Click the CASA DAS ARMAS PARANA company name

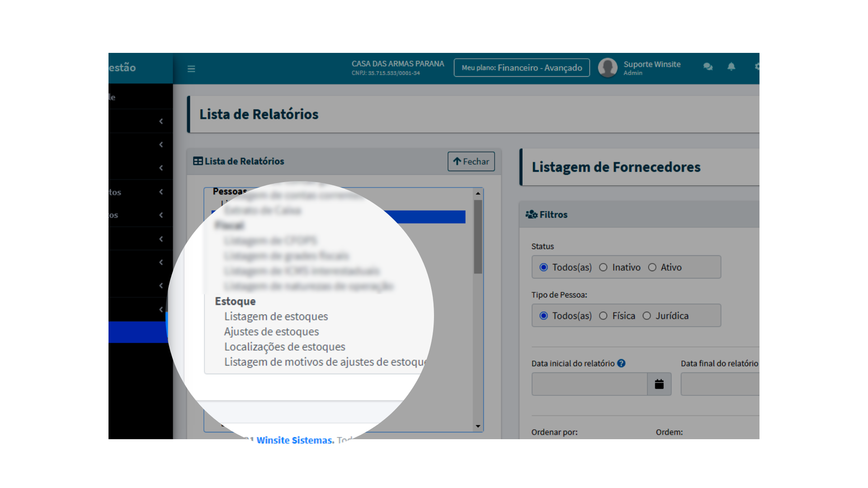398,64
